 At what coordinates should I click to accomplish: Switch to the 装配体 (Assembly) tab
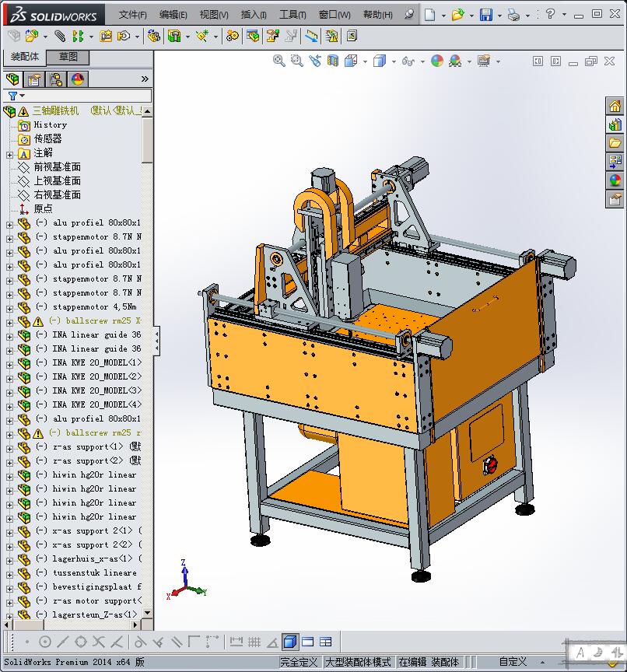coord(25,57)
